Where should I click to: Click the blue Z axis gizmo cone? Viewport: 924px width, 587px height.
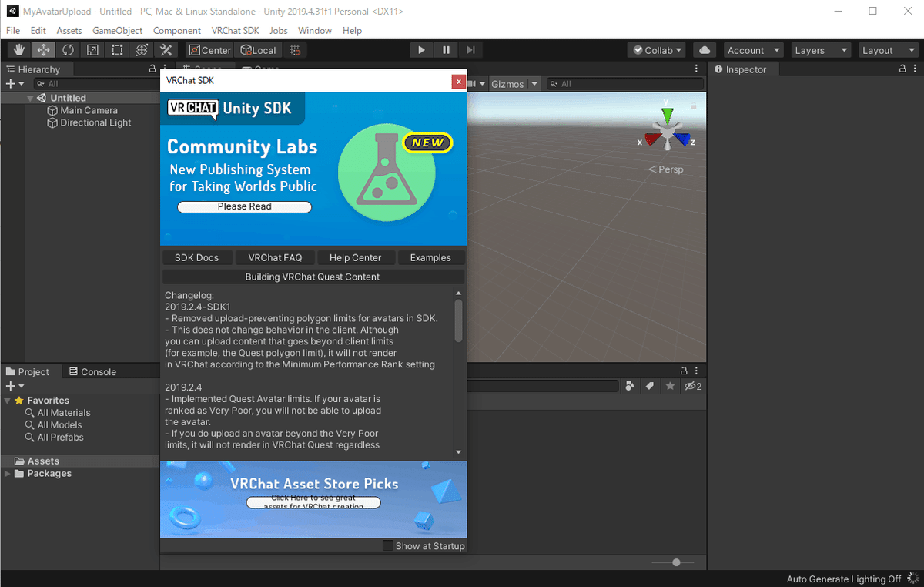click(x=681, y=139)
